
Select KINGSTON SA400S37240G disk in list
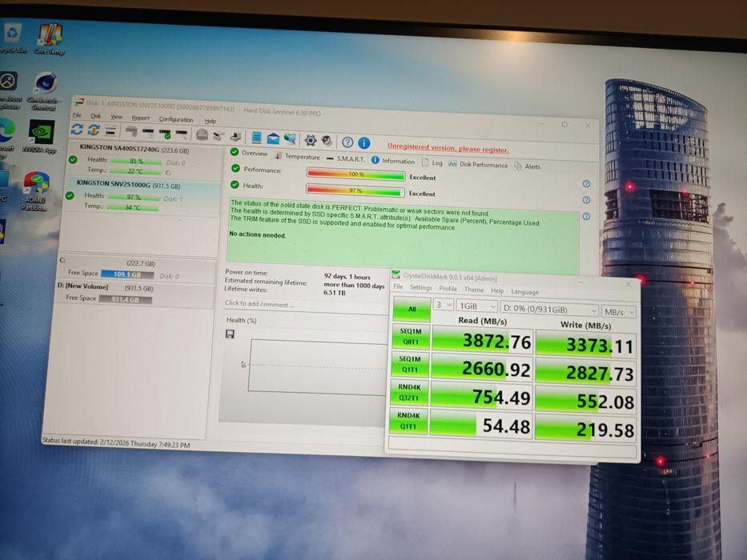pos(145,161)
